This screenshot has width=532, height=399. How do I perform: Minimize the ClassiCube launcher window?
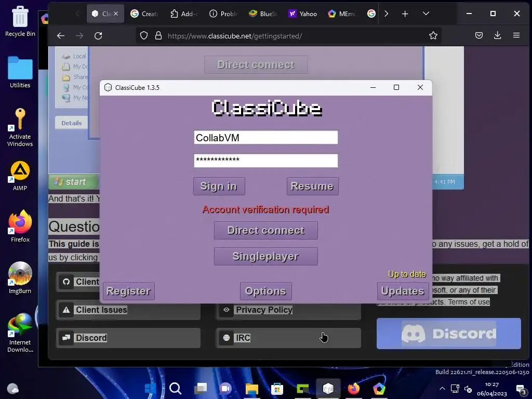[373, 87]
